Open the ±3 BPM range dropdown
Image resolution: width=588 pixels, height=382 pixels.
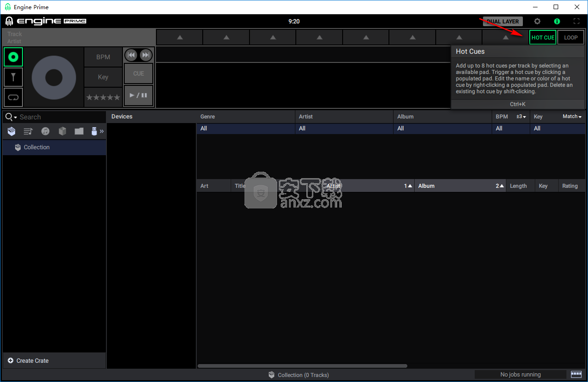(521, 117)
